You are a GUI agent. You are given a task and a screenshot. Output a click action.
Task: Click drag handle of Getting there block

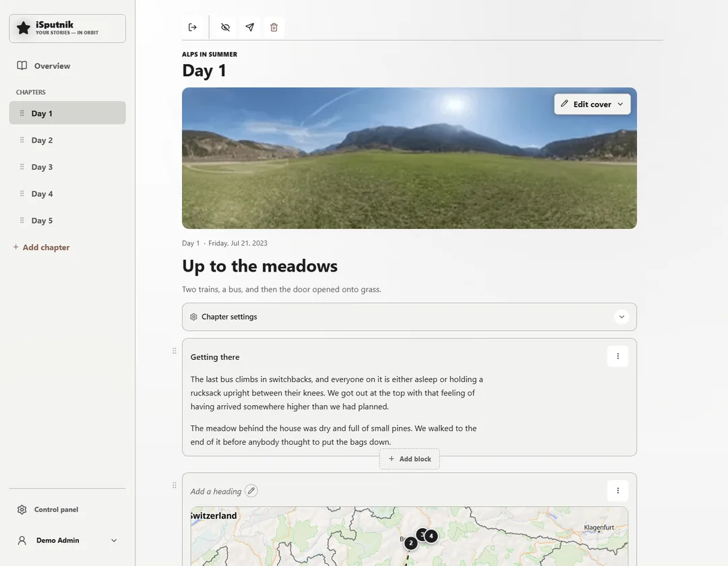(x=174, y=351)
